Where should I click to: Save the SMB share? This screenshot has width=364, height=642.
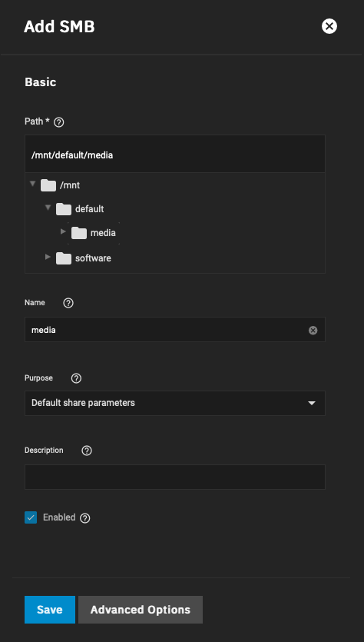pos(50,610)
